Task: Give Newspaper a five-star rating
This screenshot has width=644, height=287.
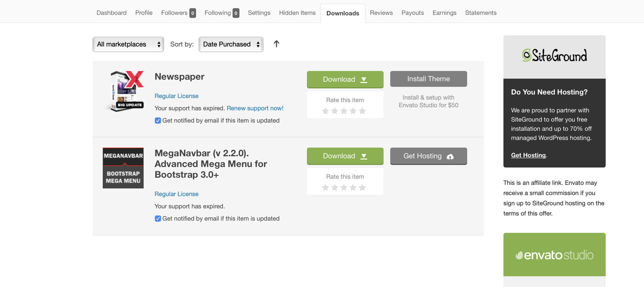Action: [362, 111]
